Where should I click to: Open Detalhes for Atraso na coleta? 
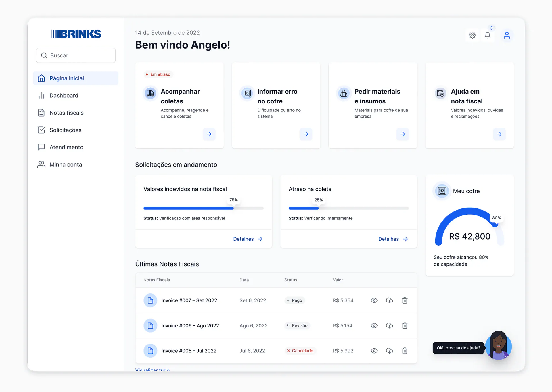(393, 239)
